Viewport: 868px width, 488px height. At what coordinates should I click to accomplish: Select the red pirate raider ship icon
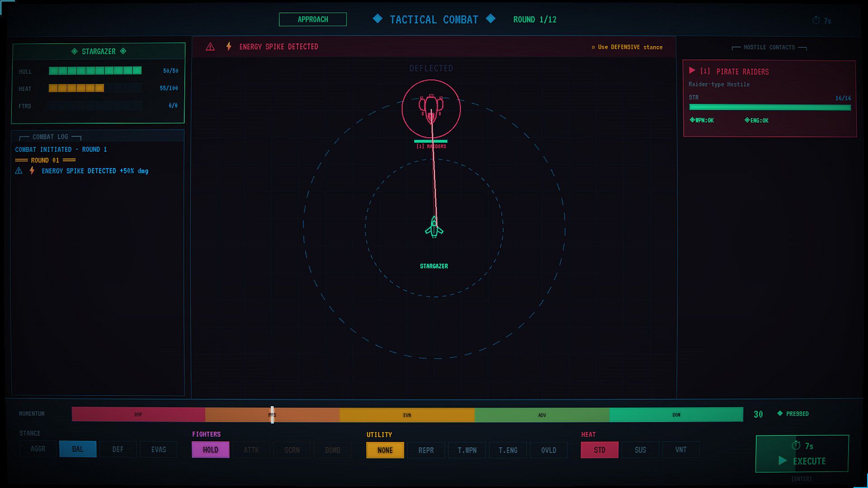click(431, 108)
